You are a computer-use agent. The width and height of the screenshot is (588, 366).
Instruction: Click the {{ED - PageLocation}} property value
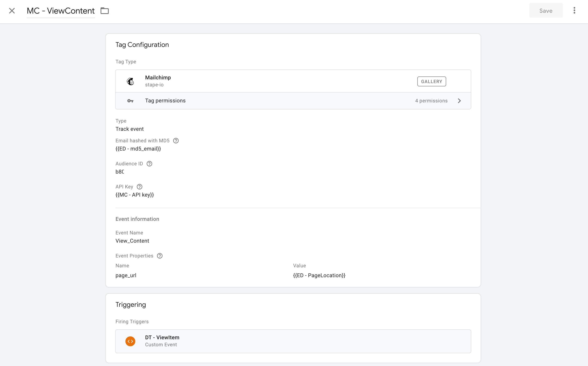pyautogui.click(x=319, y=275)
